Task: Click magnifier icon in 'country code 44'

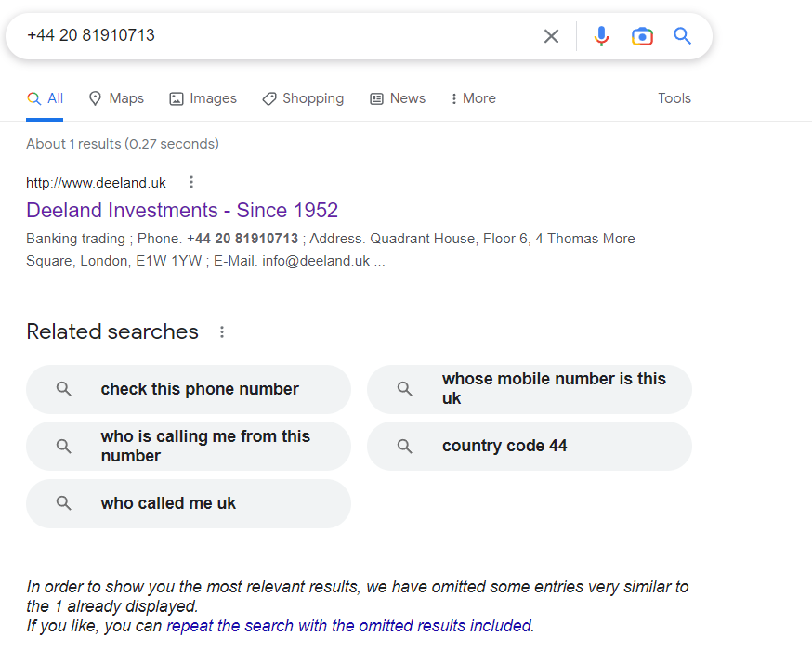Action: coord(404,446)
